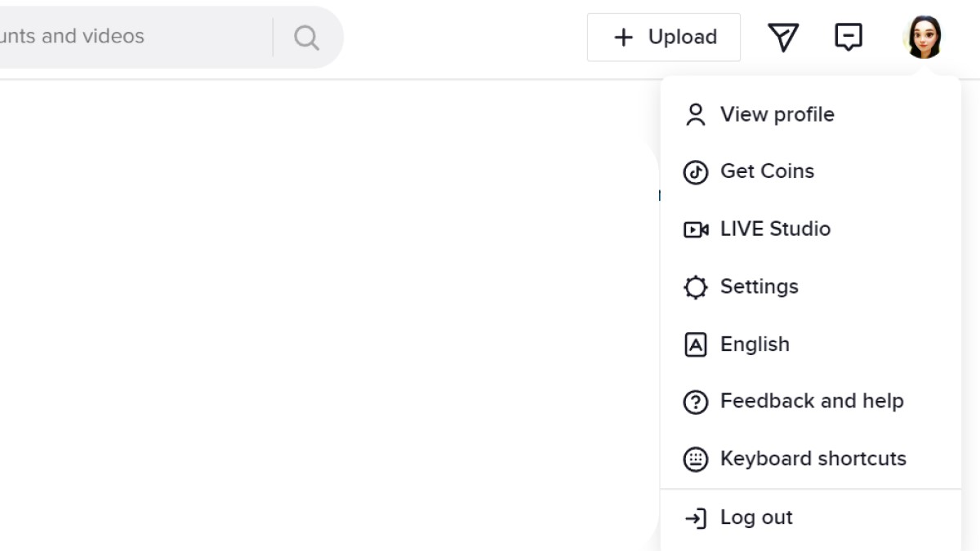Click the LIVE Studio camera icon
The width and height of the screenshot is (980, 551).
pyautogui.click(x=695, y=230)
